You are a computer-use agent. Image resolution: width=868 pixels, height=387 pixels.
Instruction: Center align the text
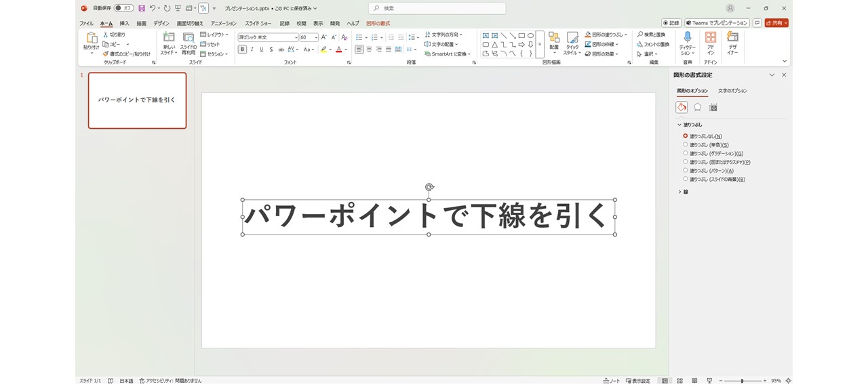tap(369, 49)
